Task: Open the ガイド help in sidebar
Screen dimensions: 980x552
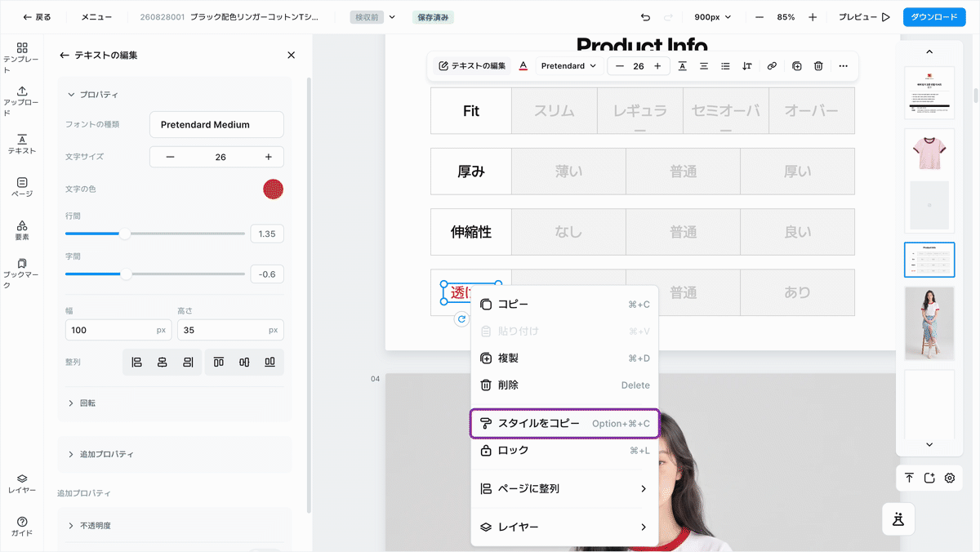Action: coord(22,527)
